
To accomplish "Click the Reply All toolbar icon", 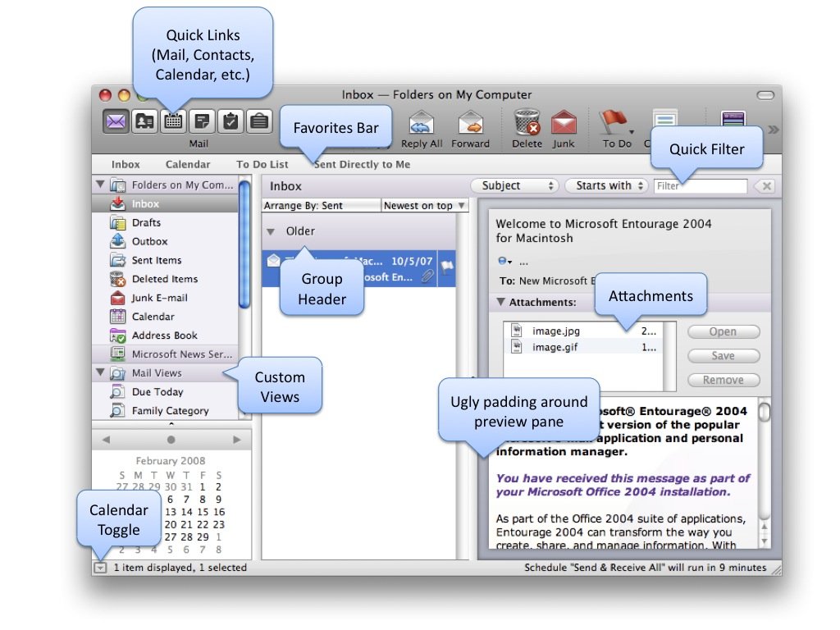I will pos(422,124).
